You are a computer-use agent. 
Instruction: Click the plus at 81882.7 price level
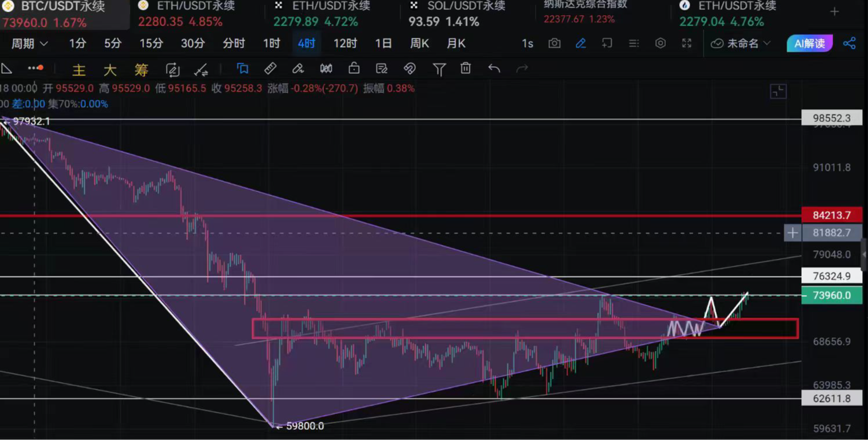click(792, 233)
